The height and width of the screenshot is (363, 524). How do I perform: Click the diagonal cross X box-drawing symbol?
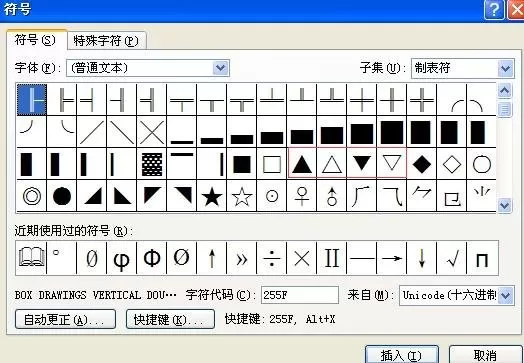(x=152, y=132)
